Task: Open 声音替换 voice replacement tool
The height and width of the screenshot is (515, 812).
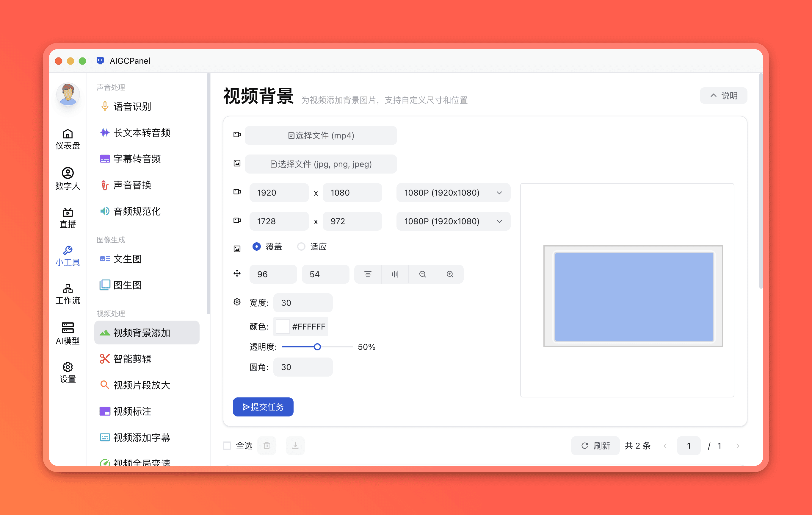Action: [x=147, y=185]
